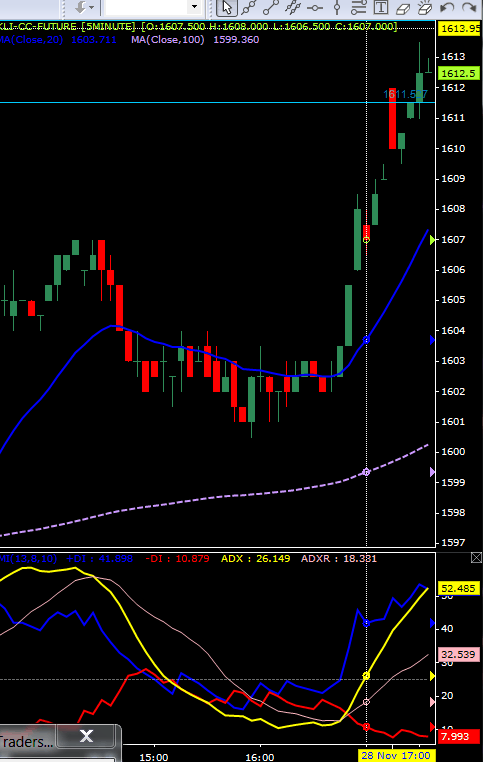The image size is (483, 762).
Task: Select the Fibonacci retracement levels tool
Action: pos(359,7)
